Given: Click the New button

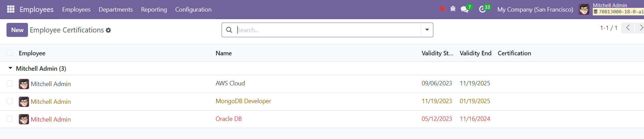Looking at the screenshot, I should (17, 30).
